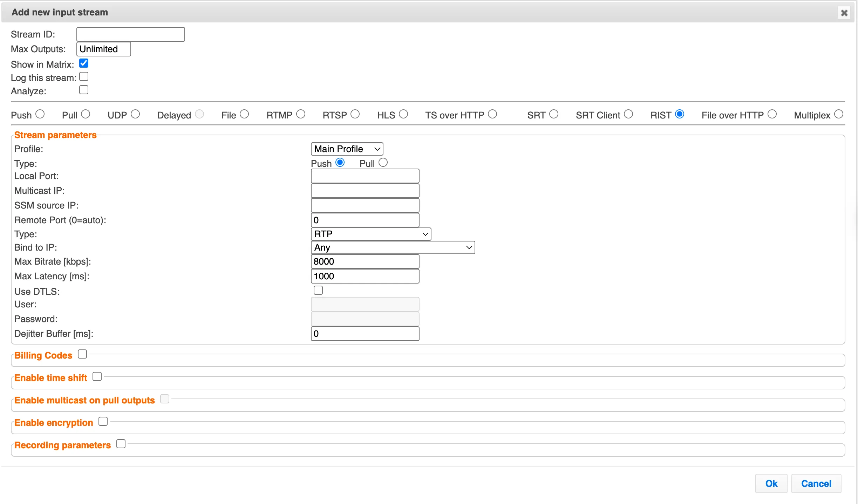Click the Multicast IP field
858x504 pixels.
click(365, 191)
